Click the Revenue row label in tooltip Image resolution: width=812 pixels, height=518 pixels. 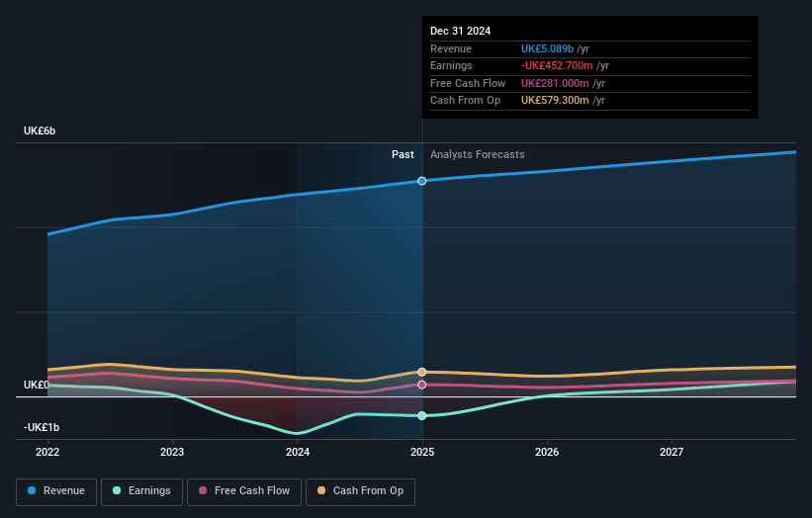(x=451, y=48)
